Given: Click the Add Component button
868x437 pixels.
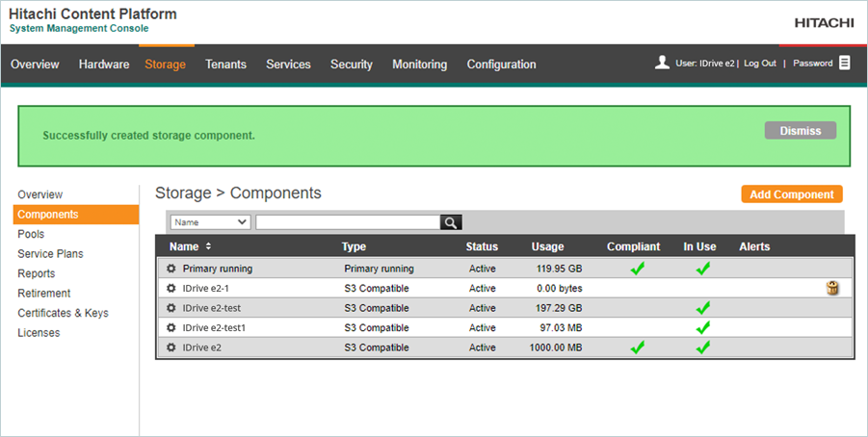Looking at the screenshot, I should point(791,194).
